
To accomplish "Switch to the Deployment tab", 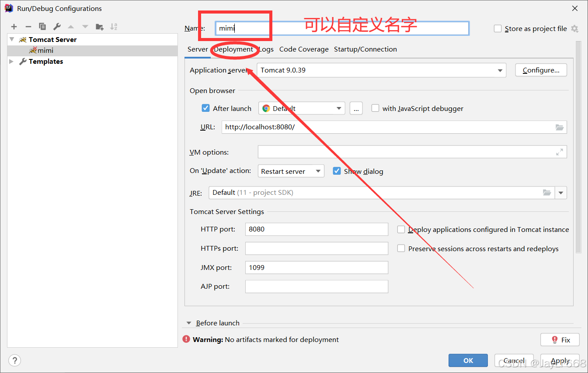I will [x=233, y=49].
